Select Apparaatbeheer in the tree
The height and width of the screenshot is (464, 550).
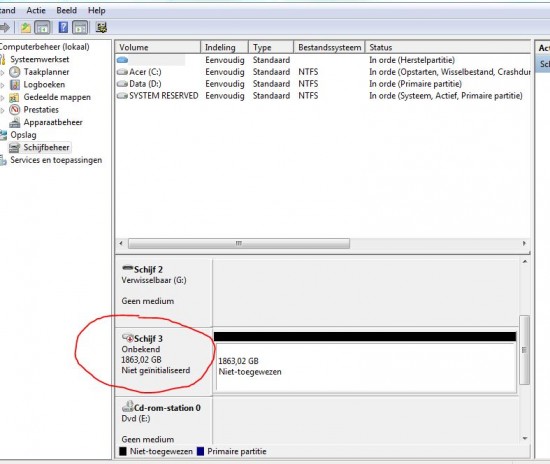53,122
